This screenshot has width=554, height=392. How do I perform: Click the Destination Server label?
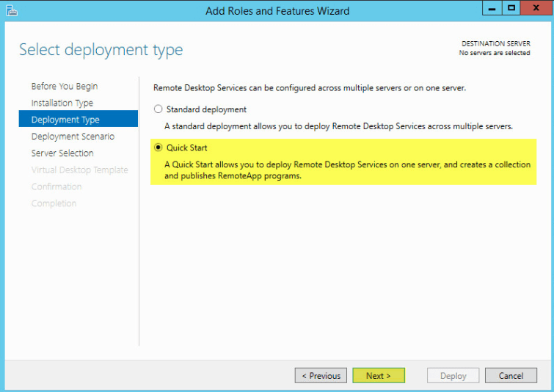coord(495,44)
